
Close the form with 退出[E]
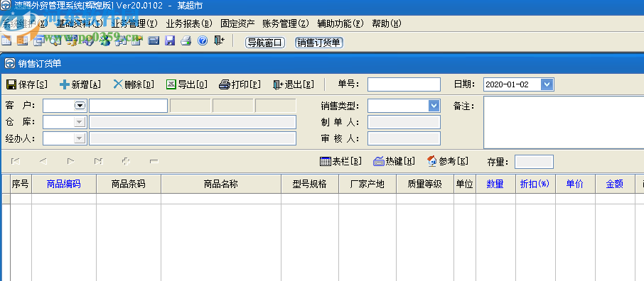pos(294,84)
